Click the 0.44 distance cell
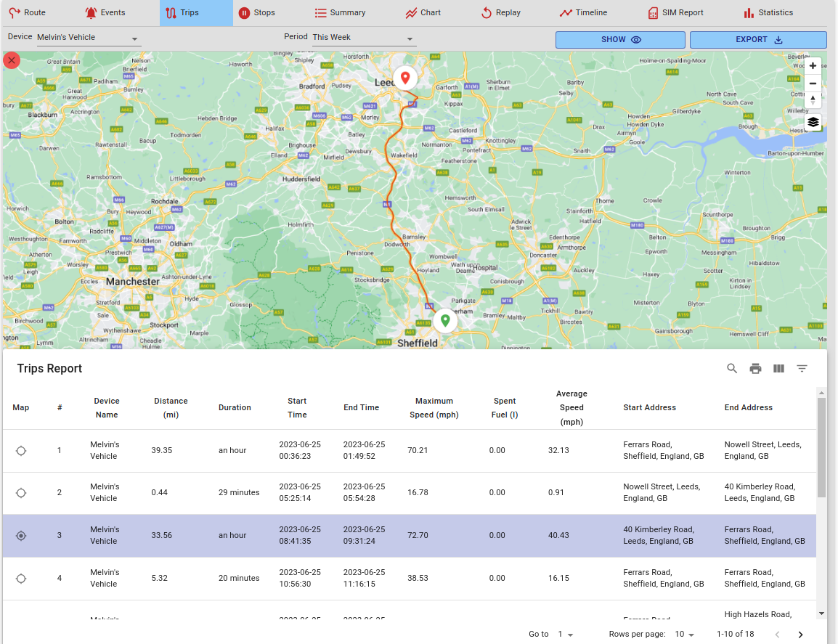 [159, 493]
